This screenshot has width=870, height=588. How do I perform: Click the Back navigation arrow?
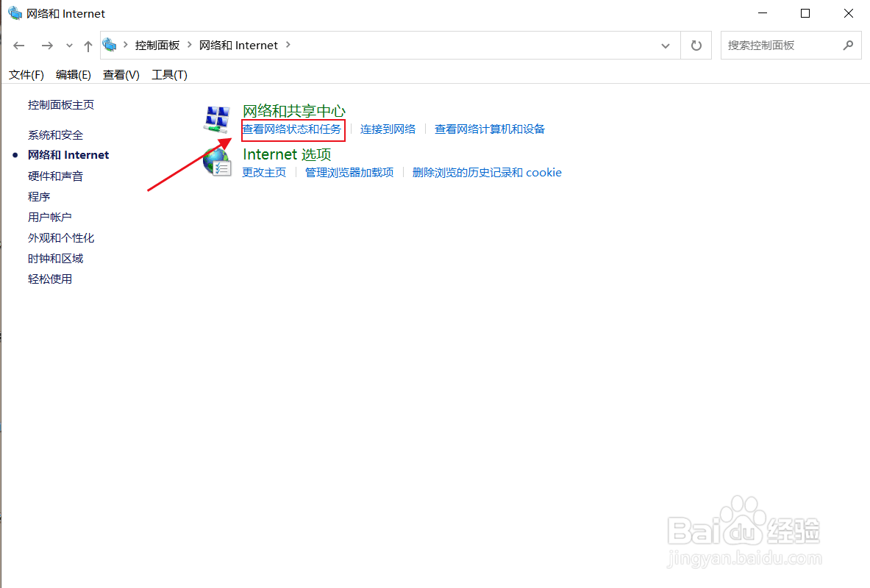[x=18, y=45]
